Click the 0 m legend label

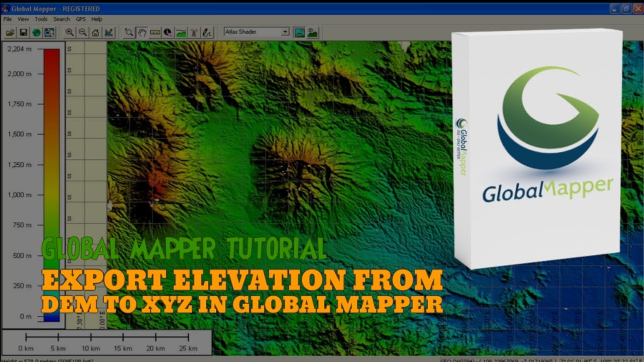[x=26, y=316]
